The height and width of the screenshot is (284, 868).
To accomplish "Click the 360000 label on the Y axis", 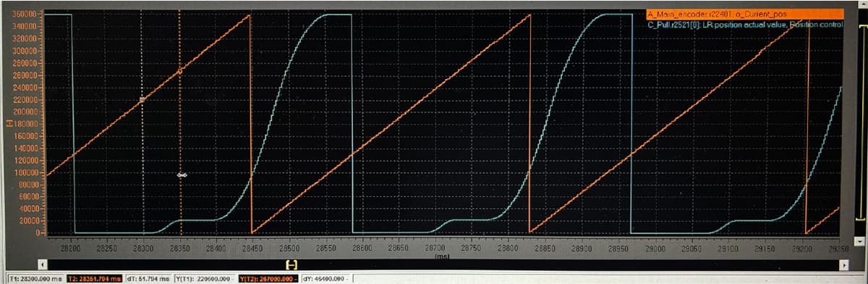I will click(25, 14).
